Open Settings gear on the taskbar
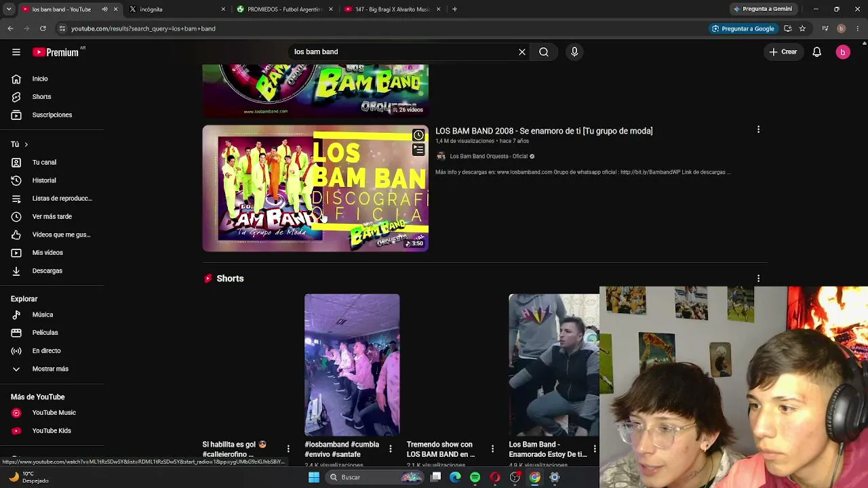This screenshot has width=868, height=488. point(555,477)
